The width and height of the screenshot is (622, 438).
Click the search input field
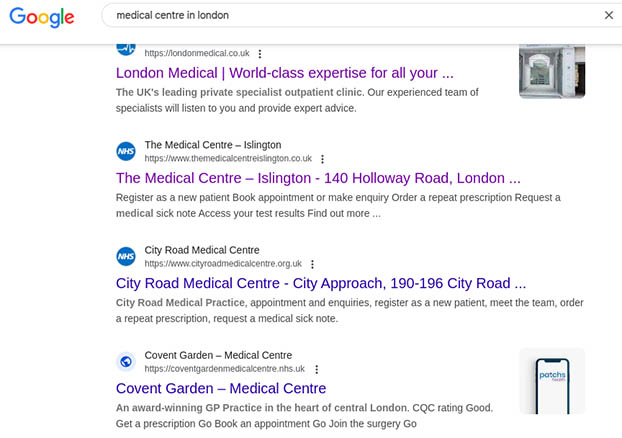coord(350,16)
